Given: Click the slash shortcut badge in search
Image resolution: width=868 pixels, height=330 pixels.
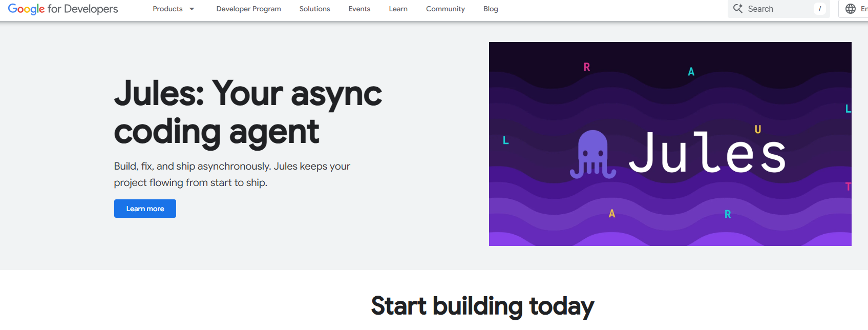Looking at the screenshot, I should click(819, 9).
